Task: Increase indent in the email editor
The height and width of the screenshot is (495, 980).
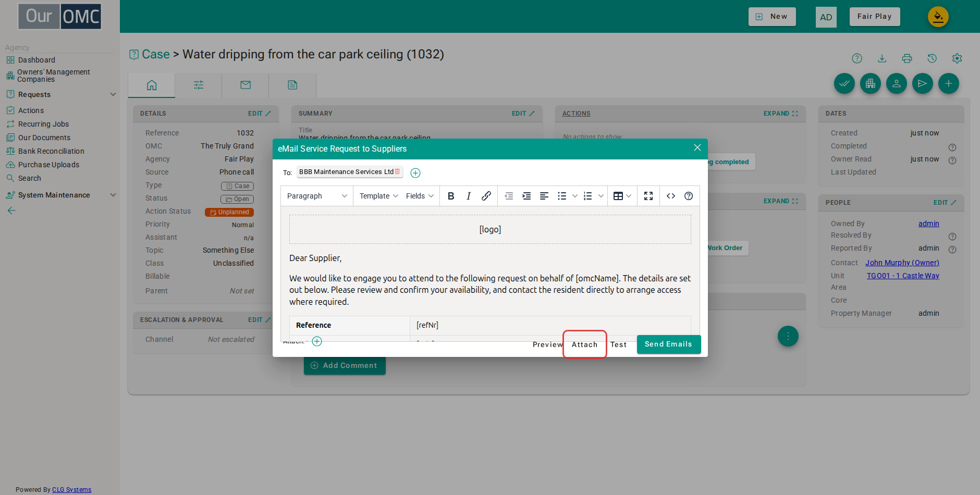Action: (526, 196)
